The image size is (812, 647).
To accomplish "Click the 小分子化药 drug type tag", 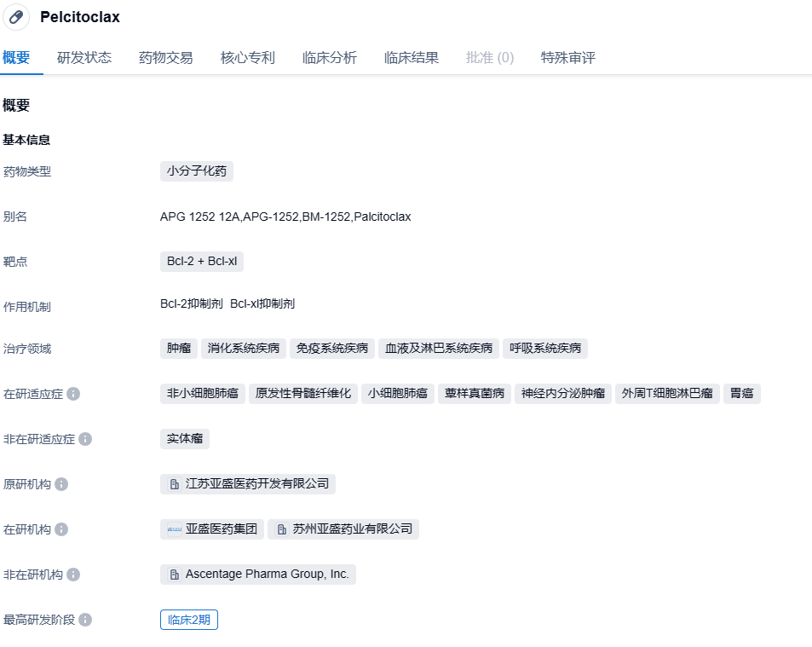I will point(197,171).
